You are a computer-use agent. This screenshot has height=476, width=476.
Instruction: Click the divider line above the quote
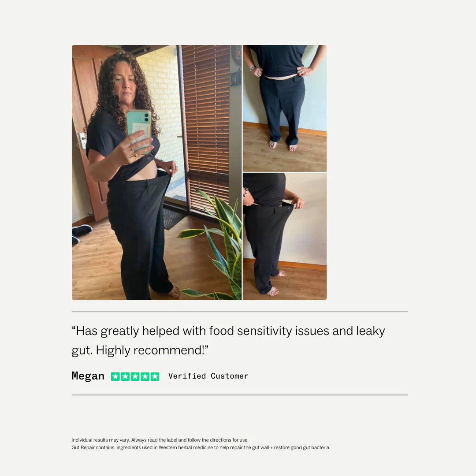[239, 312]
